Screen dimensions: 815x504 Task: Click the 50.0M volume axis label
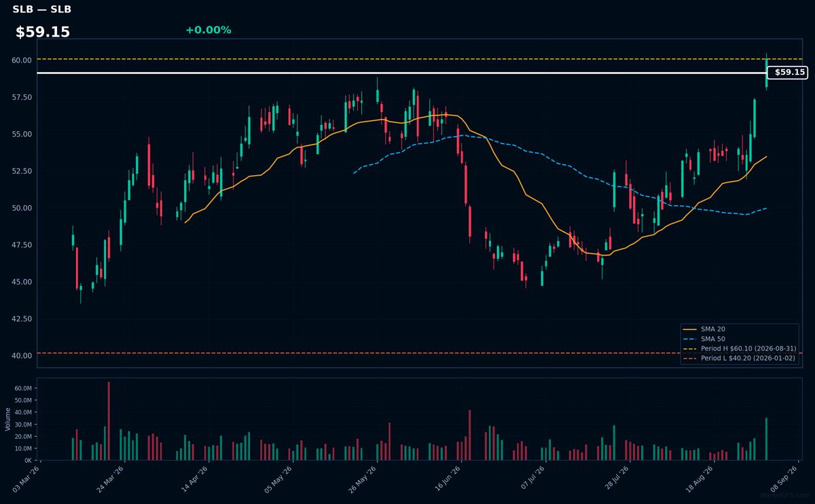[x=23, y=400]
